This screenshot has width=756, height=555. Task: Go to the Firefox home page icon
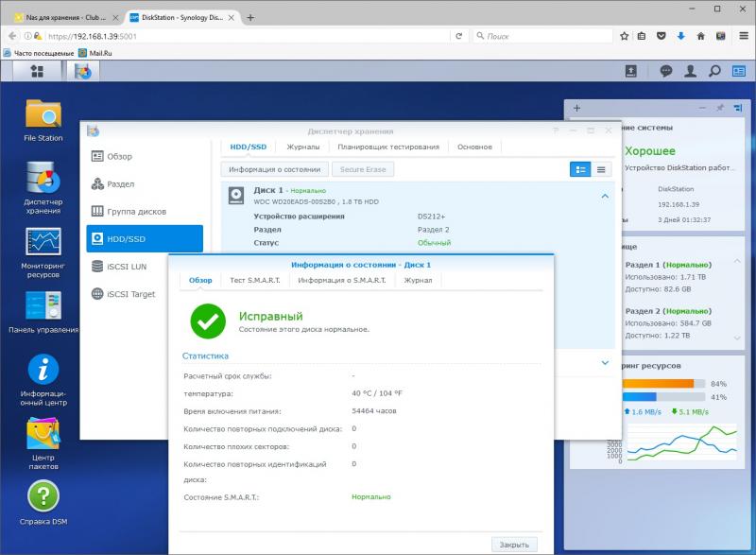pos(700,36)
